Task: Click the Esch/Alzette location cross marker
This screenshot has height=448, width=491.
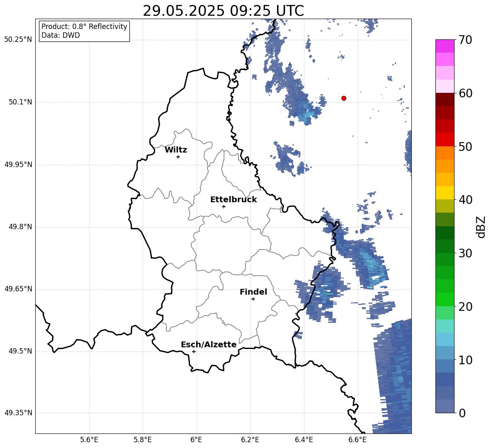Action: (x=194, y=351)
